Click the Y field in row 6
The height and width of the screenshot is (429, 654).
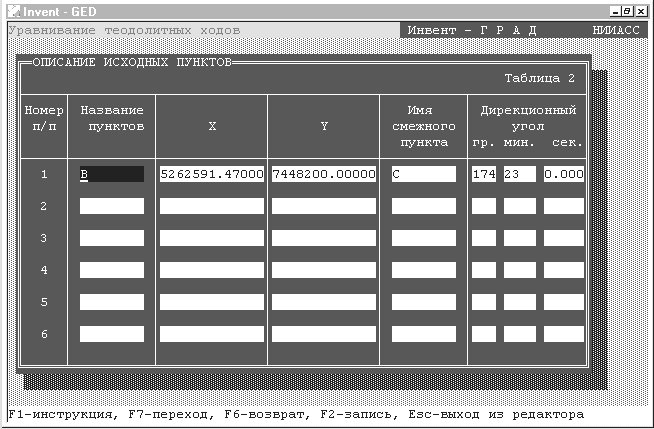(x=324, y=334)
